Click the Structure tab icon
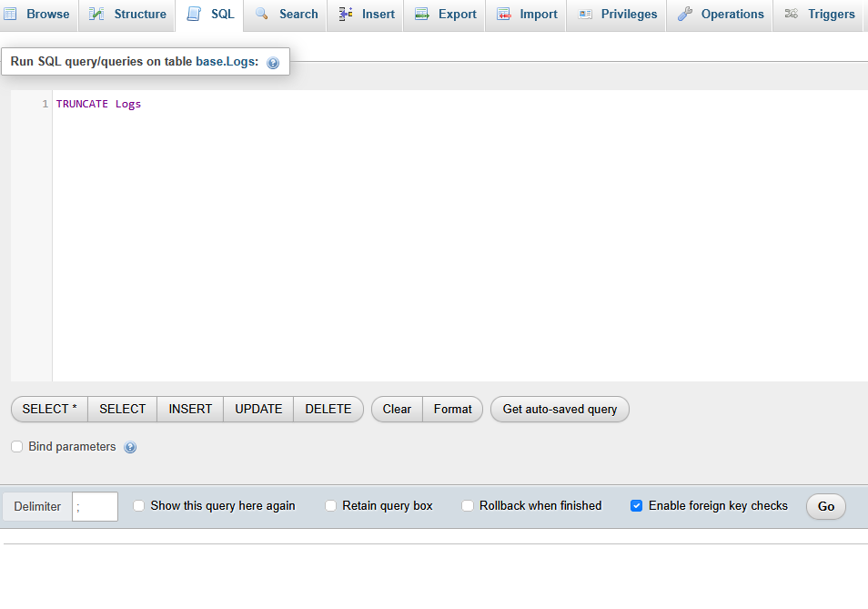This screenshot has width=868, height=609. pyautogui.click(x=96, y=14)
